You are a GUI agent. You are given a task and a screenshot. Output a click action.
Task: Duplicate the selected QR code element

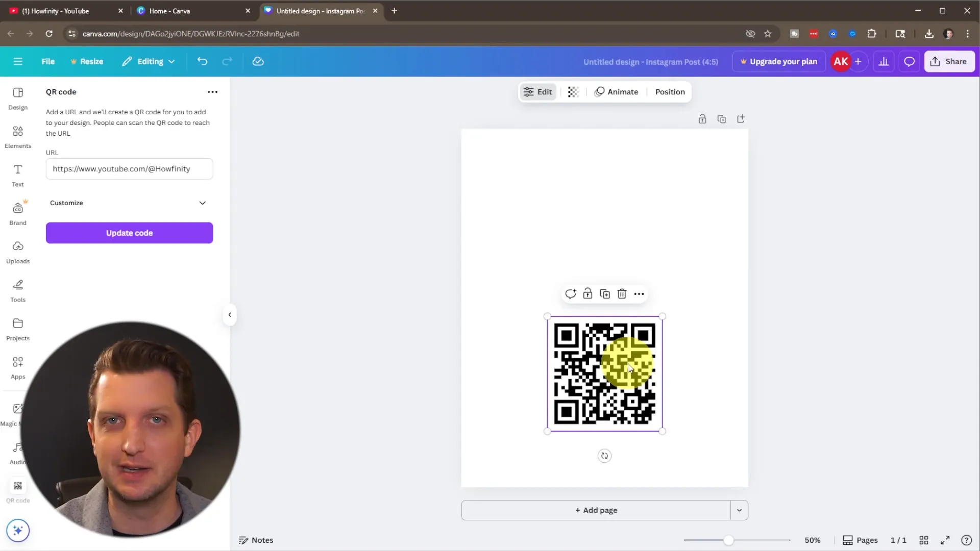click(x=605, y=294)
